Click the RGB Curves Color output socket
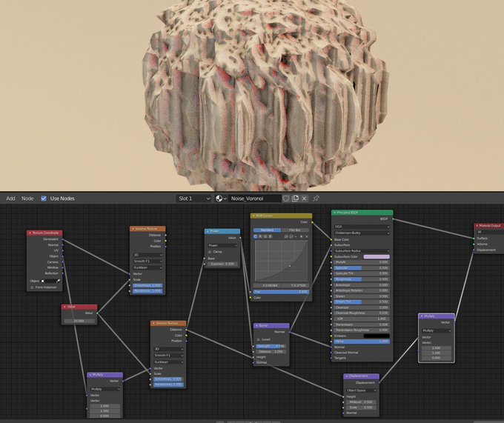 coord(312,222)
